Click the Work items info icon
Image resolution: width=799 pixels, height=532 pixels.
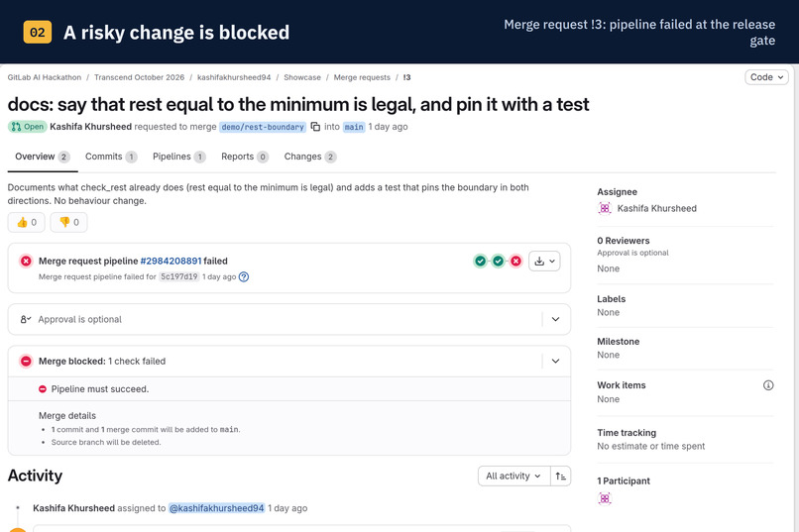click(x=768, y=385)
